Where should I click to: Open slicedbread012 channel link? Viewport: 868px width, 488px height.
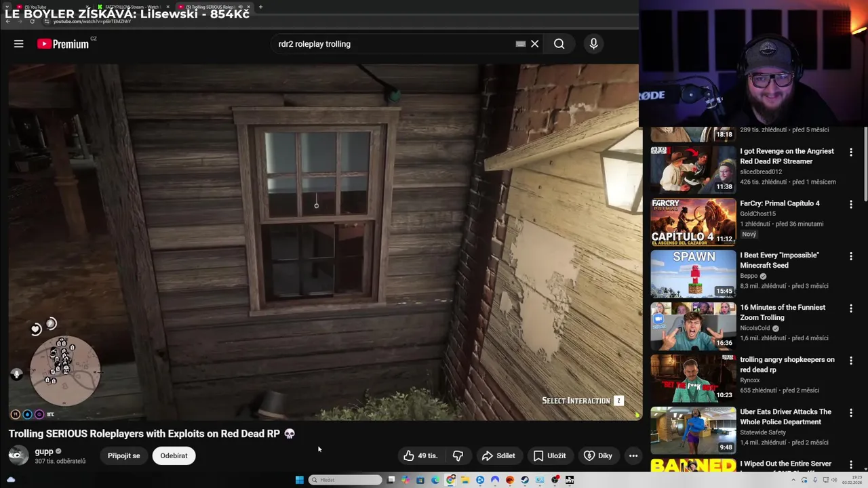761,171
